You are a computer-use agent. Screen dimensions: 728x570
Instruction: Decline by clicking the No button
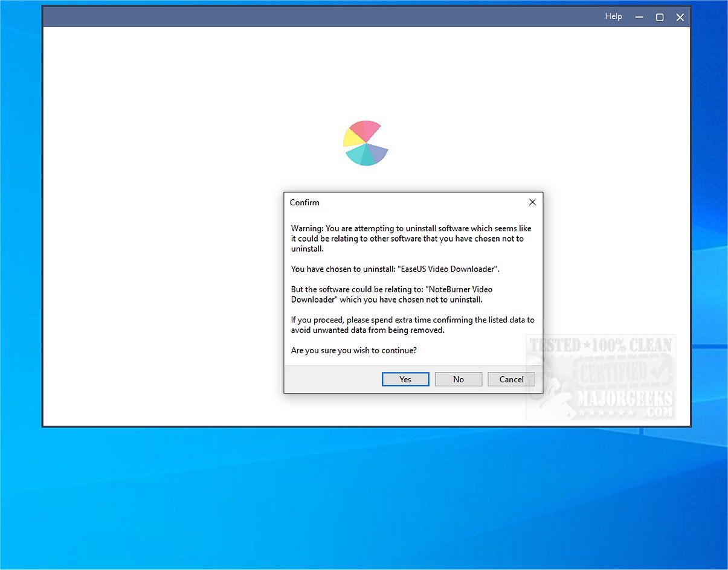tap(459, 379)
